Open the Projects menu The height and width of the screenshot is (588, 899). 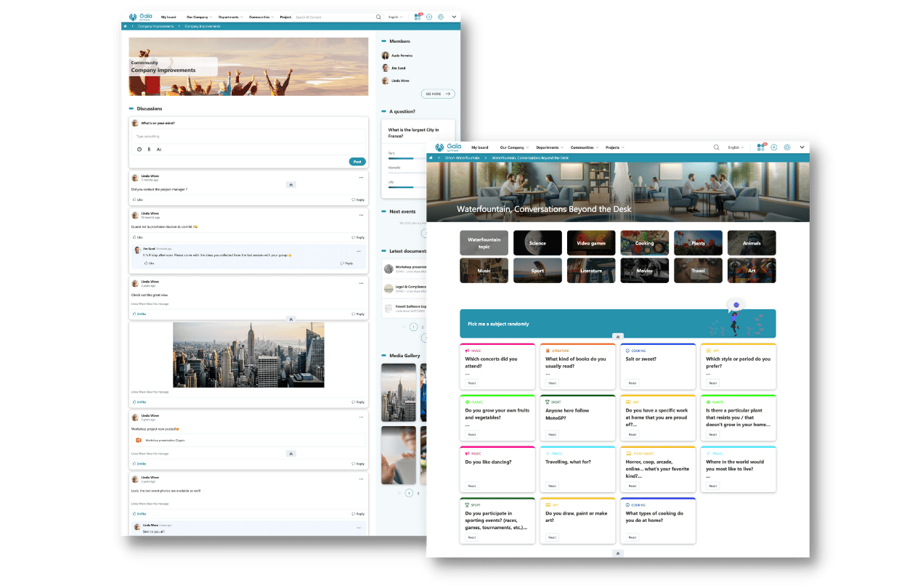click(614, 147)
